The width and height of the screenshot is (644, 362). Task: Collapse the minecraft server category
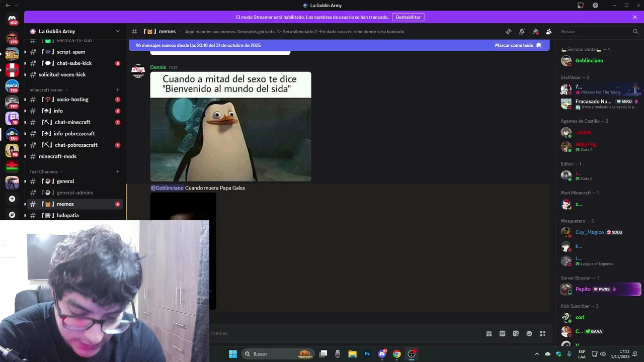(48, 90)
